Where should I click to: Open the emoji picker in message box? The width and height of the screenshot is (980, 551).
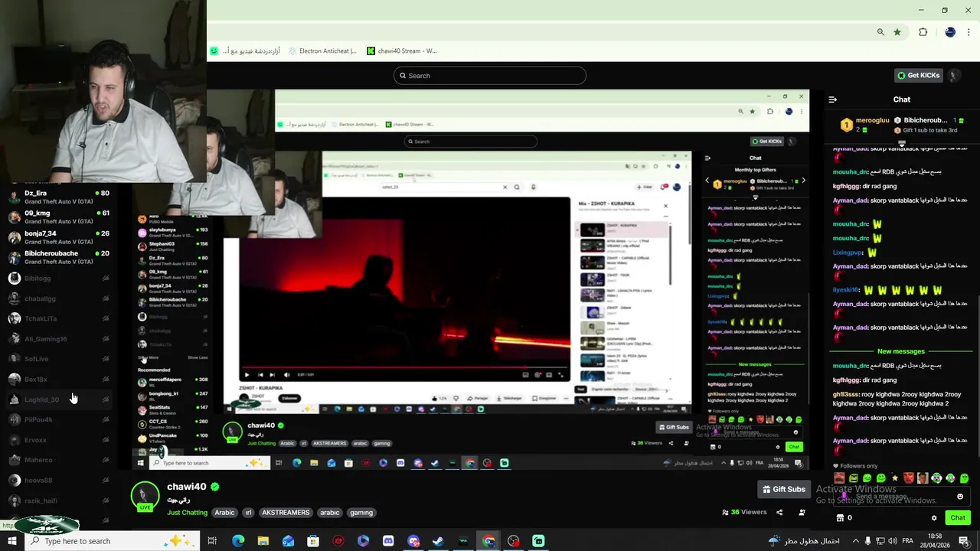[960, 497]
